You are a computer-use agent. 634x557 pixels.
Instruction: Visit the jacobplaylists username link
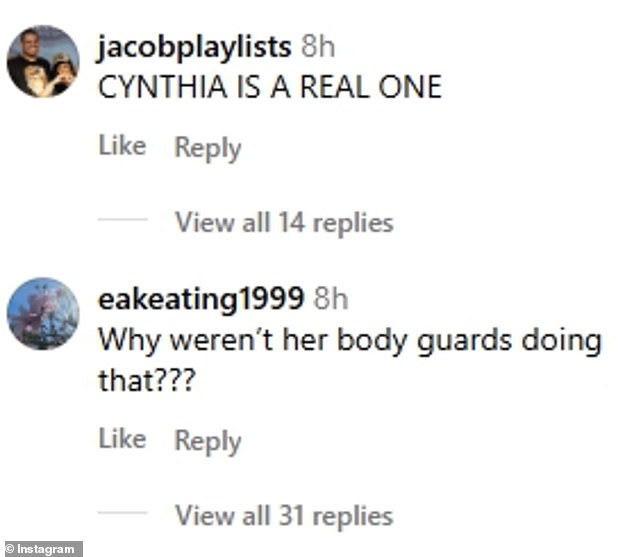point(194,48)
